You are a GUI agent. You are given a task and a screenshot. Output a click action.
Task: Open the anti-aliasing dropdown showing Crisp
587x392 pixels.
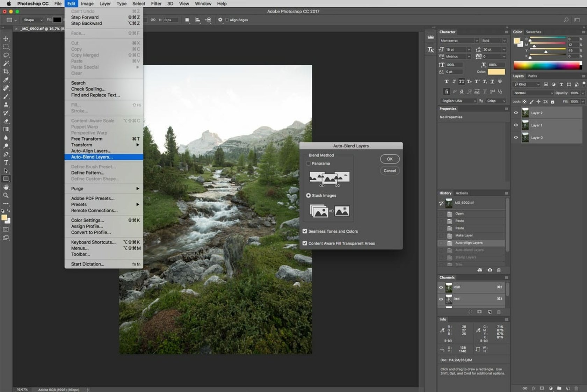[x=495, y=101]
